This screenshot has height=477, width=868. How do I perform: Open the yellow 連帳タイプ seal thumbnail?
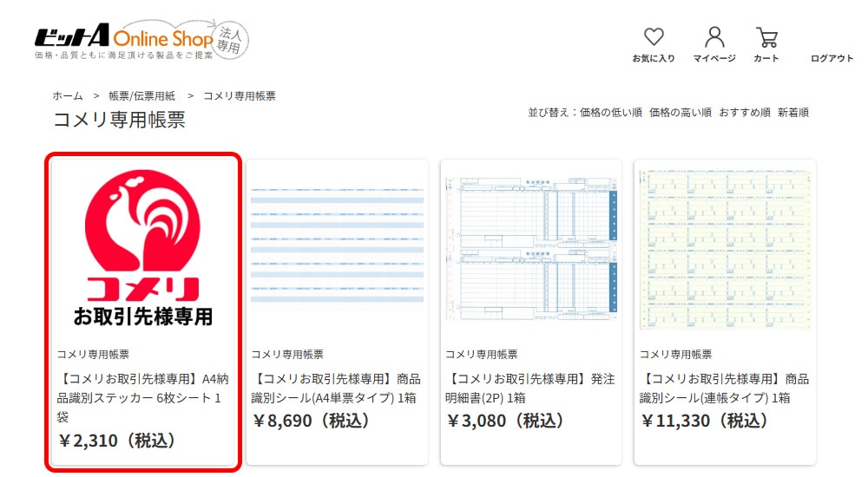(725, 249)
